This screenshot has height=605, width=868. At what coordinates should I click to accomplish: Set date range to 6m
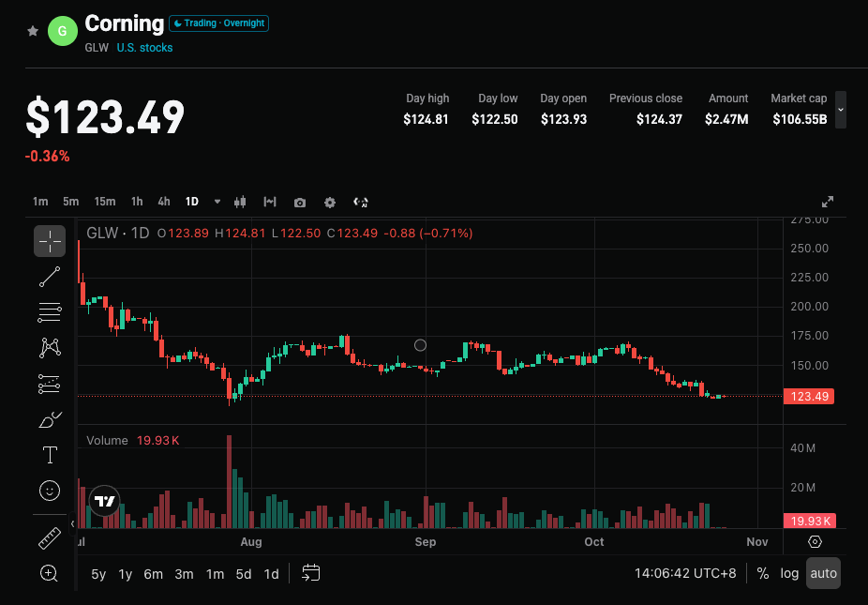pyautogui.click(x=154, y=574)
